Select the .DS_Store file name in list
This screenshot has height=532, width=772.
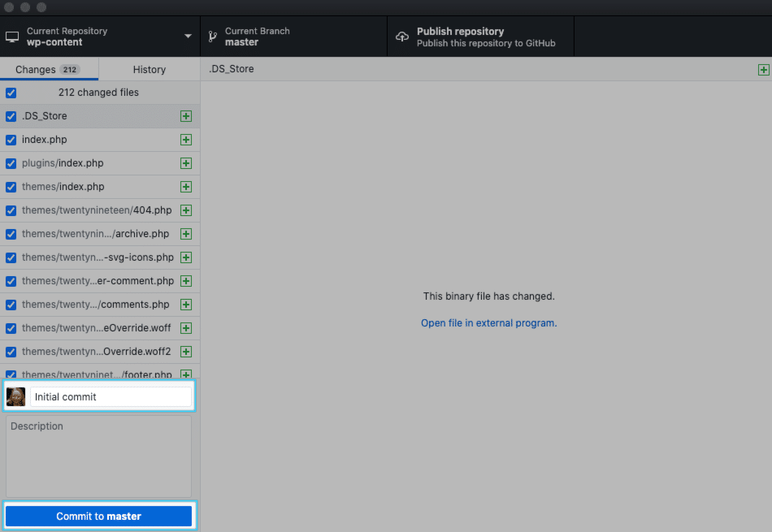pos(45,116)
